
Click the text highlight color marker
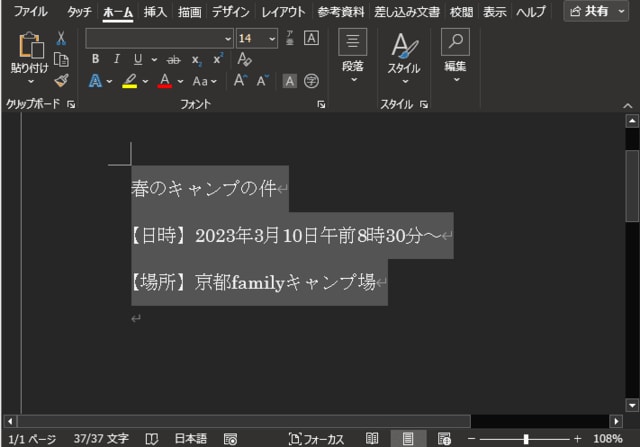(129, 81)
